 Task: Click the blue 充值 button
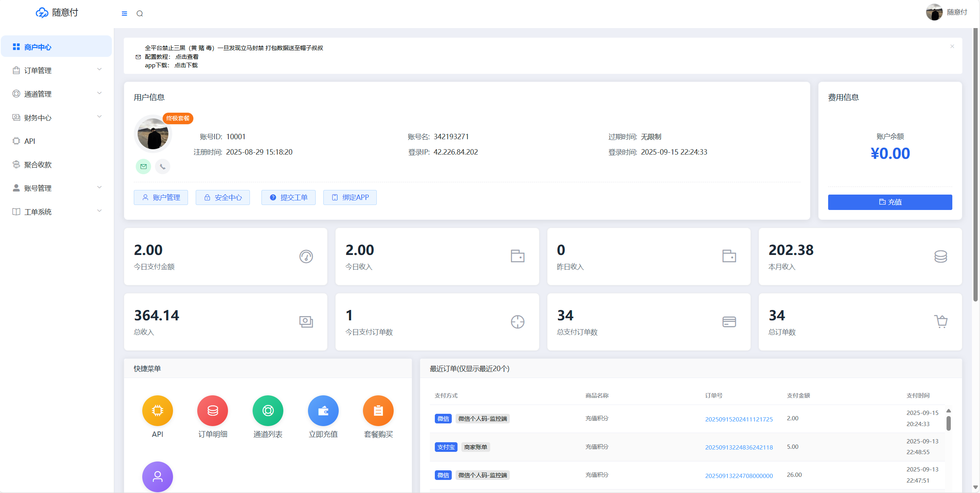890,202
